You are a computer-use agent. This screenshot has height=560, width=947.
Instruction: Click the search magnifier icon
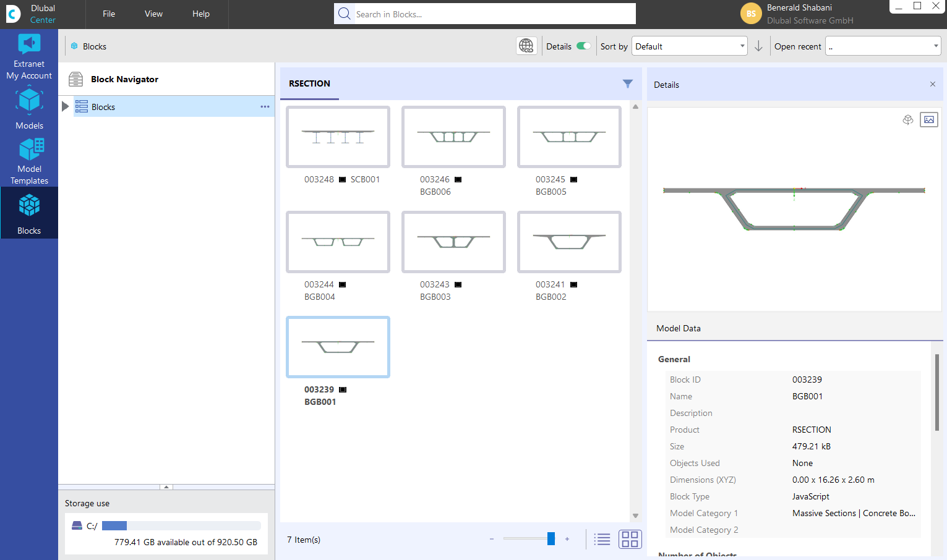tap(345, 14)
